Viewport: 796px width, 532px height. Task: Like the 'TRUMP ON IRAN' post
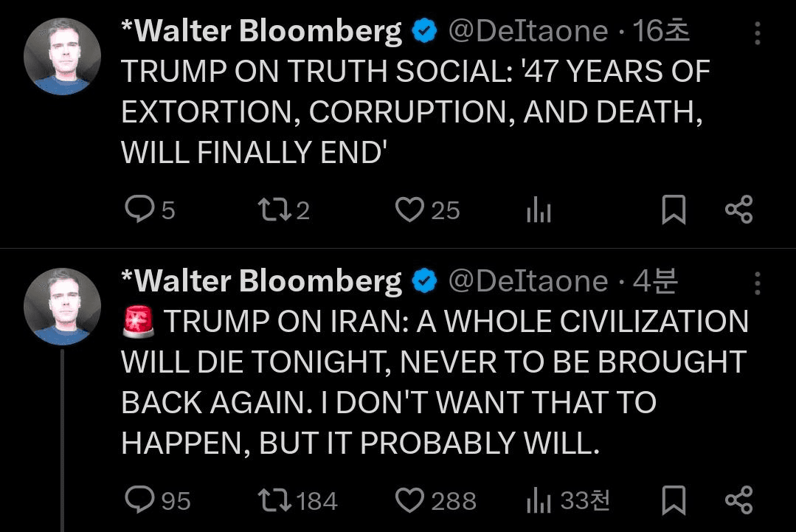point(409,501)
